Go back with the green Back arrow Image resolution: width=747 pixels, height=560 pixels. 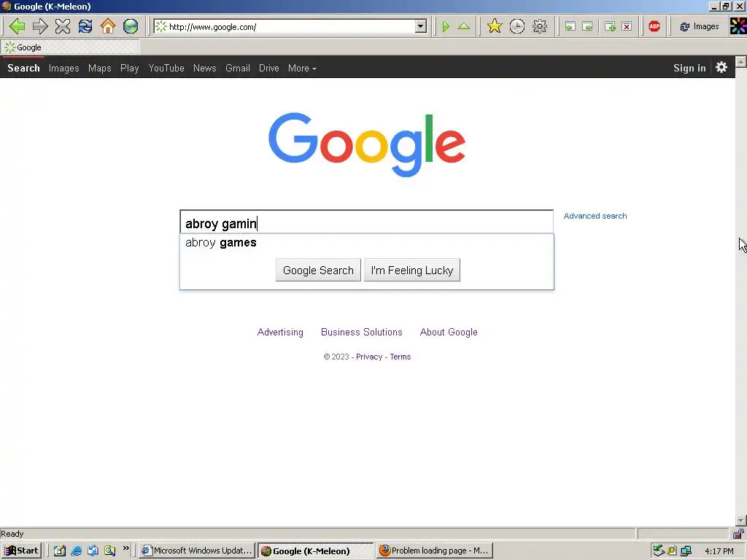click(x=18, y=26)
